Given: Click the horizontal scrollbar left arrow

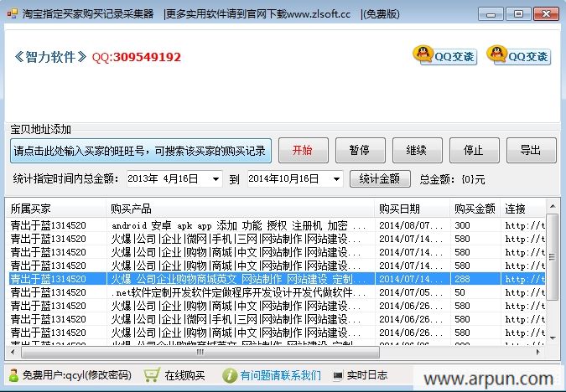Looking at the screenshot, I should (13, 352).
